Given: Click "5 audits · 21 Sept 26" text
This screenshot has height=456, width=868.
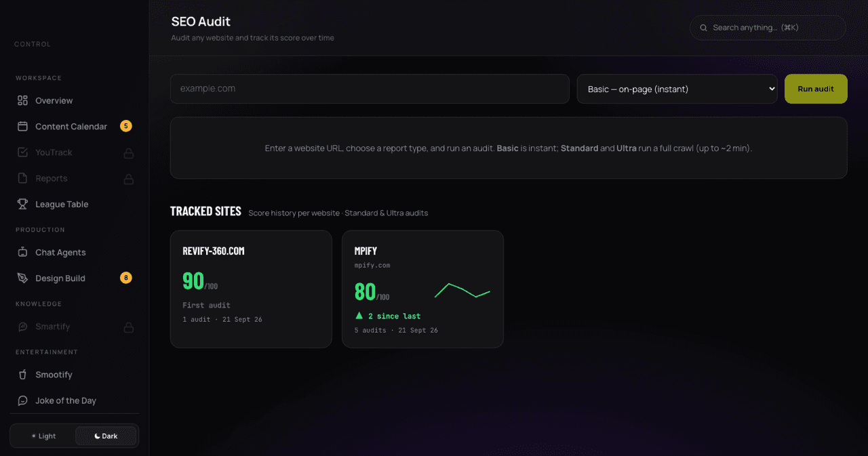Looking at the screenshot, I should 396,331.
